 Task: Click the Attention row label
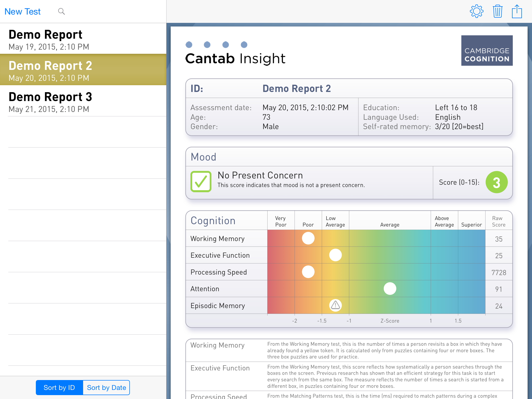tap(205, 289)
